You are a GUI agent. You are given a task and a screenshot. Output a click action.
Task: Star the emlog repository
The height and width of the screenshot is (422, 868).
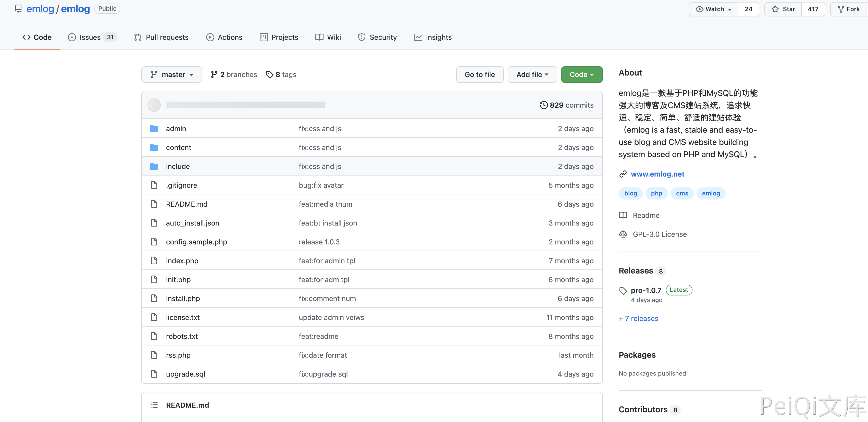point(783,9)
